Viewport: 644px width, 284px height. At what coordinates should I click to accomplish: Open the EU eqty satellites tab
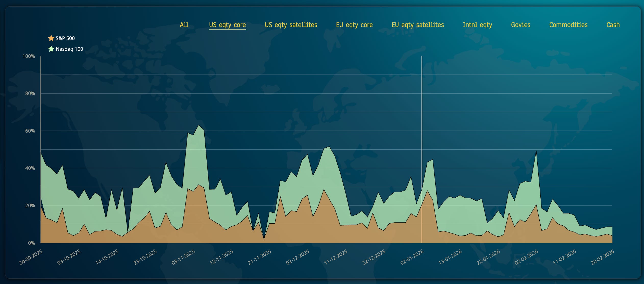click(x=418, y=25)
